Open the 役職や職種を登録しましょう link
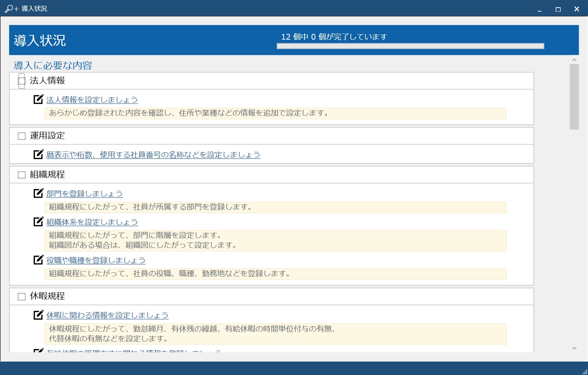This screenshot has height=375, width=588. 96,260
